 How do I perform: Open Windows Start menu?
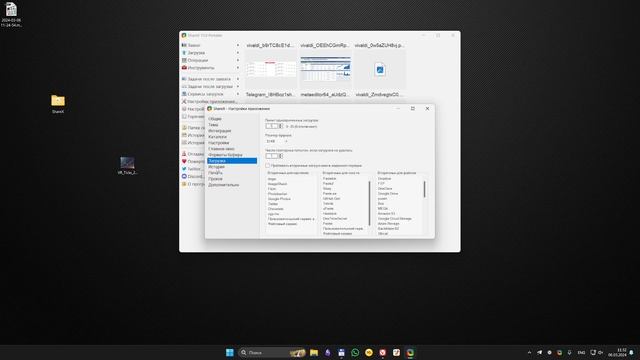click(x=230, y=353)
